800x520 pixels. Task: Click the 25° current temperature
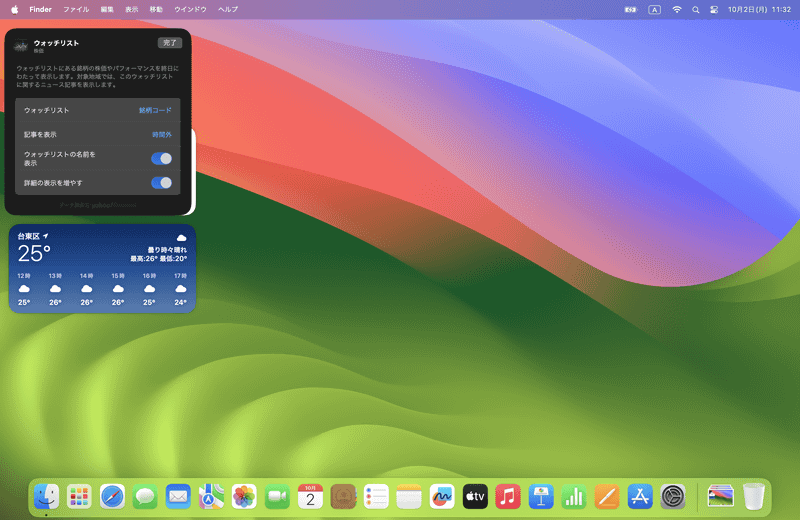click(x=34, y=254)
